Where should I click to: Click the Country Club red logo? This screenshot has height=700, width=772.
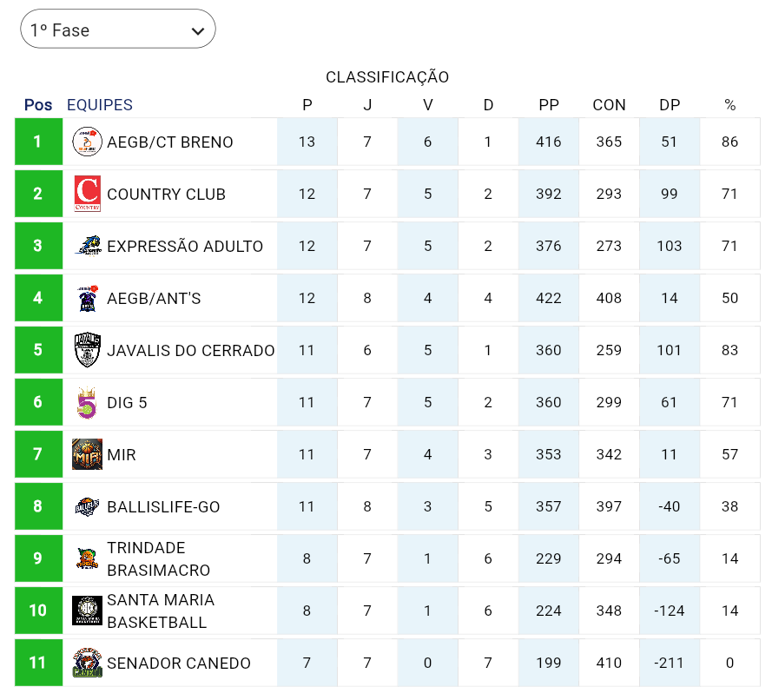pos(87,194)
